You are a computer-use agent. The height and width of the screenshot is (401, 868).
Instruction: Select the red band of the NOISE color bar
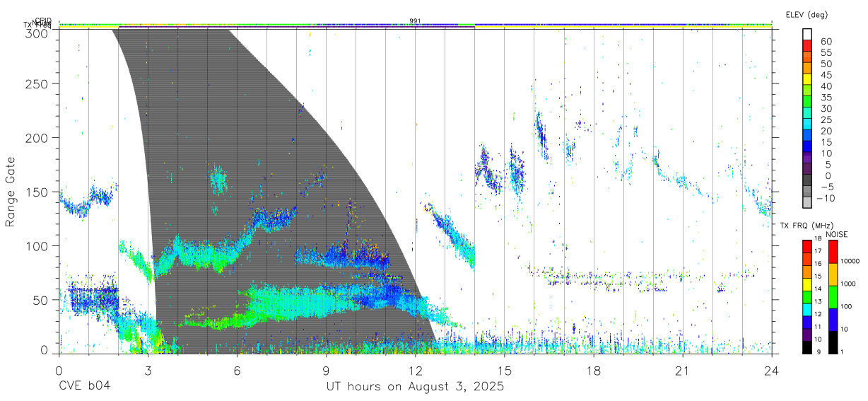(x=833, y=252)
